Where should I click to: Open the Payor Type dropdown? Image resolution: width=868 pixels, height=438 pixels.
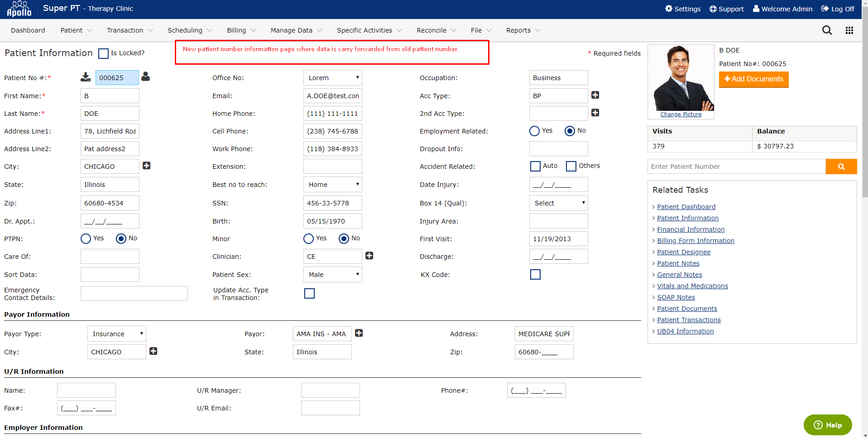(116, 334)
